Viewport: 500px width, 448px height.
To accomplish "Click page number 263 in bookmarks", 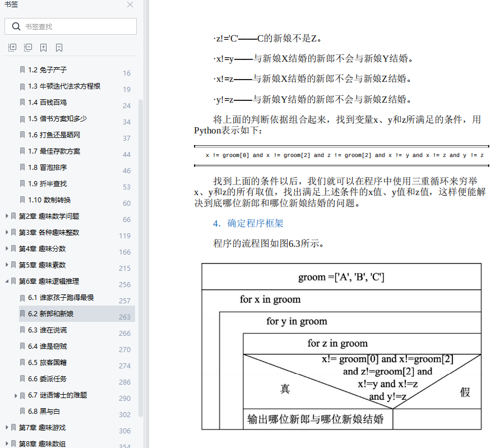I will tap(124, 317).
